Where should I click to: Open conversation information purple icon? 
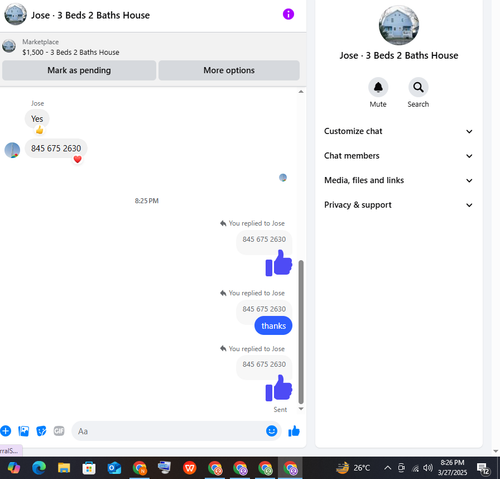click(288, 14)
